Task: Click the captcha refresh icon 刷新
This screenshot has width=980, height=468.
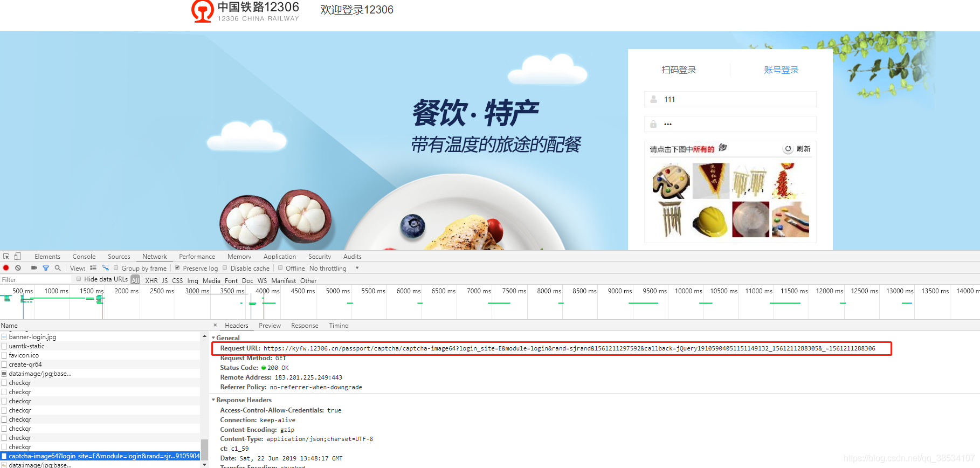Action: 797,149
